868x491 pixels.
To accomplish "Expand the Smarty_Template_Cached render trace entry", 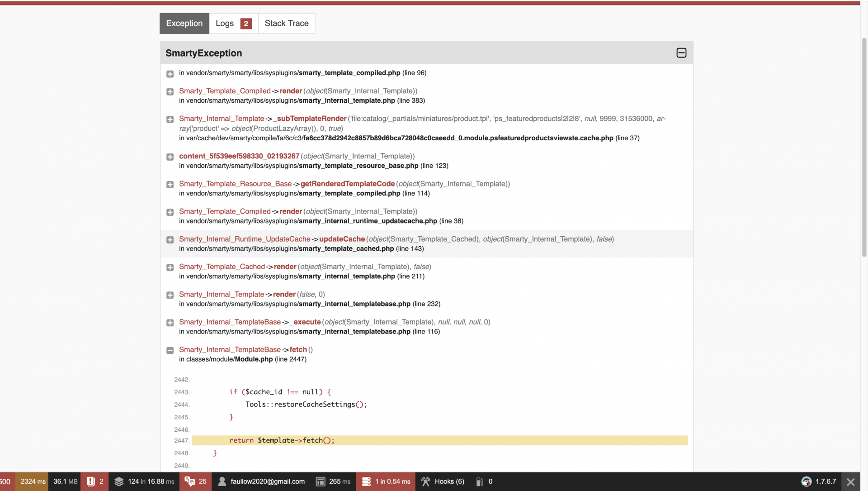I will coord(170,267).
